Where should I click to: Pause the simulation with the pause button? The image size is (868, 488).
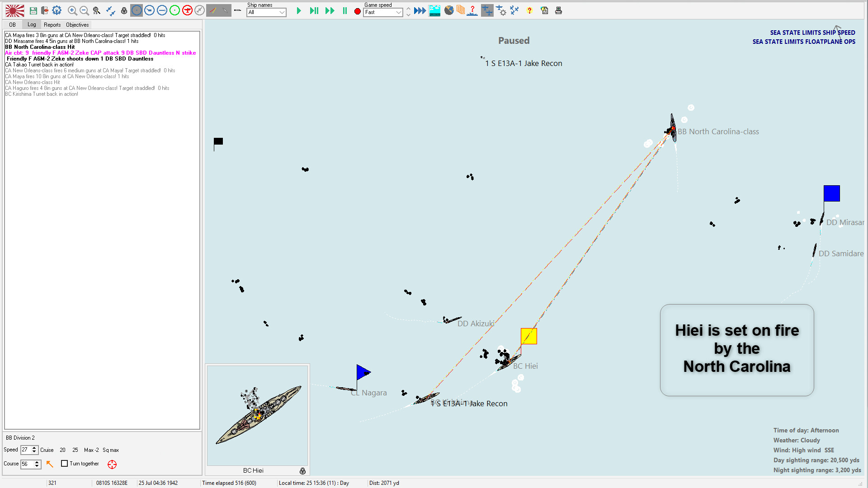[345, 10]
